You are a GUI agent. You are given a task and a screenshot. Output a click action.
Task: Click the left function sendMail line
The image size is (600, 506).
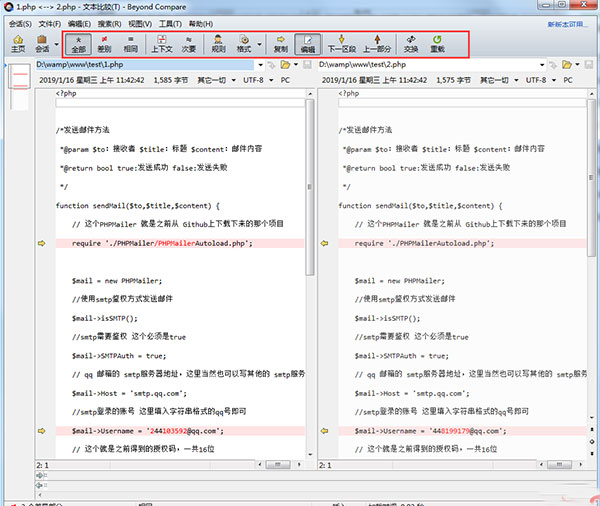[x=137, y=206]
